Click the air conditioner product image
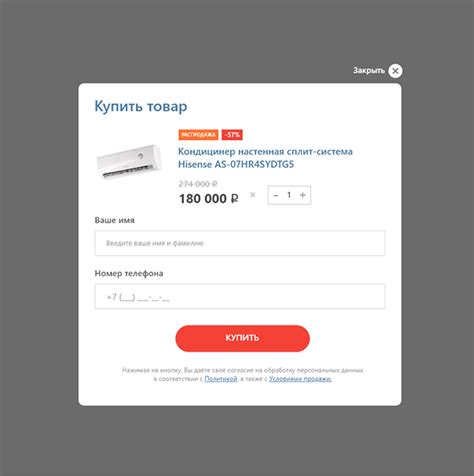The image size is (474, 476). tap(129, 162)
